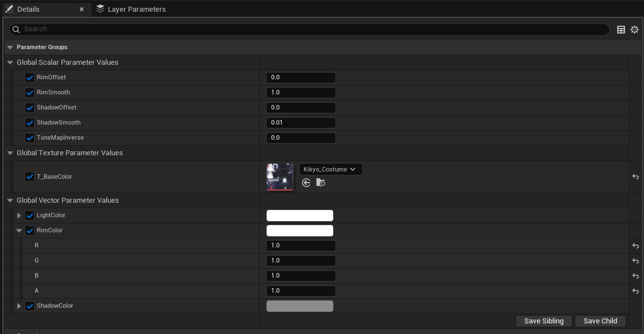Screen dimensions: 644x334
Task: Close the Details tab
Action: point(82,9)
